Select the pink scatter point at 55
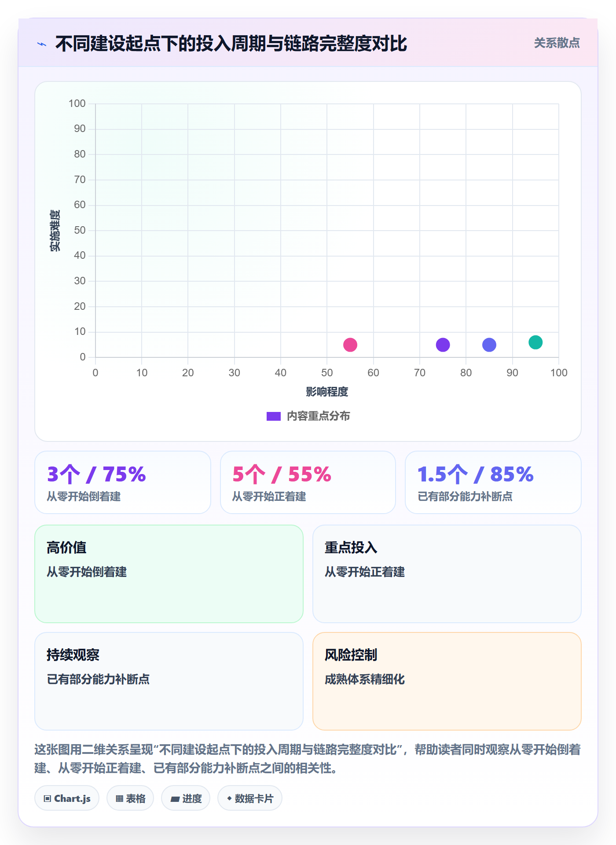616x845 pixels. coord(350,345)
